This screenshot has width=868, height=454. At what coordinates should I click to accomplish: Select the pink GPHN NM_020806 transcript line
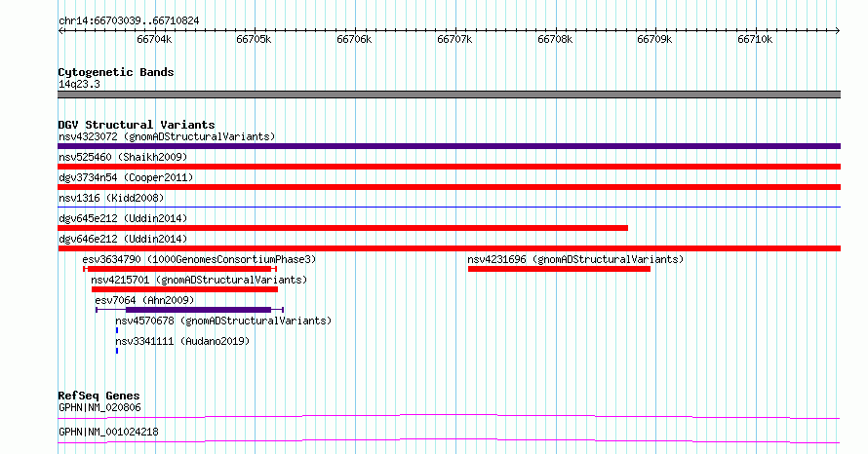point(449,416)
